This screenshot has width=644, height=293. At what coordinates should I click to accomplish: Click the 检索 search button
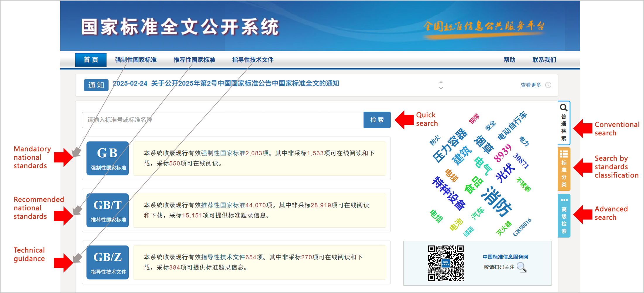coord(377,120)
